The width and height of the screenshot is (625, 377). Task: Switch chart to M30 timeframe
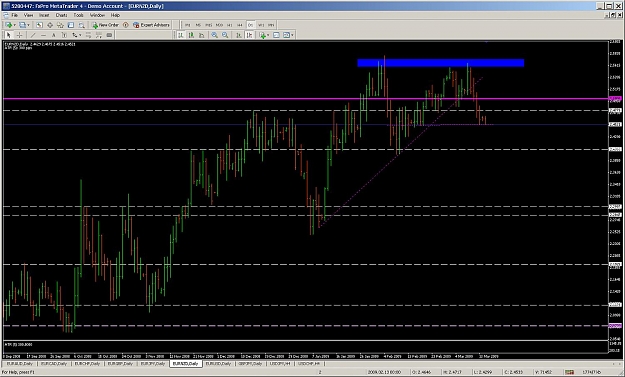[x=219, y=25]
